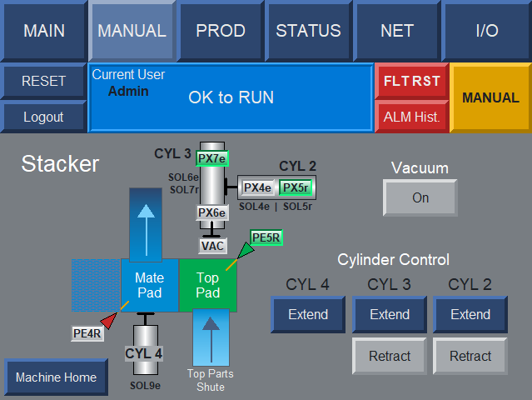Viewport: 532px width, 400px height.
Task: Select the PX4e sensor indicator
Action: (x=258, y=187)
